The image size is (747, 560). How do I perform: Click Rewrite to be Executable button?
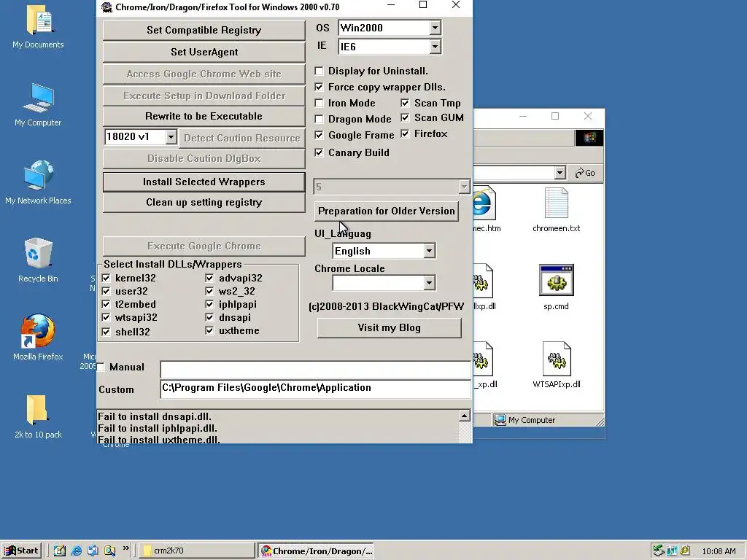(204, 117)
